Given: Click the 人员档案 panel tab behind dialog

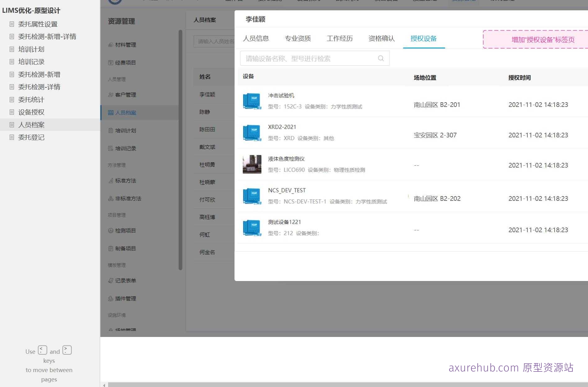Looking at the screenshot, I should pyautogui.click(x=205, y=20).
